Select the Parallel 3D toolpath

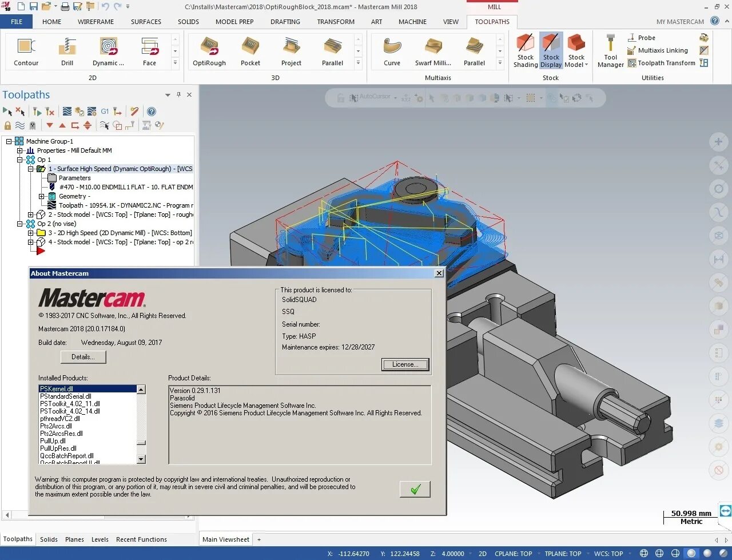(332, 50)
